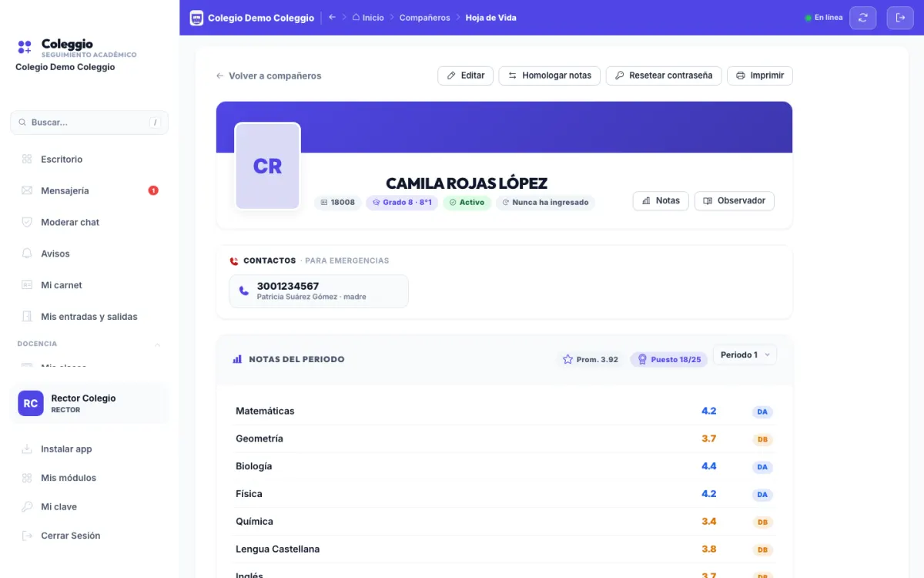Click the Mensajería envelope icon

pyautogui.click(x=27, y=190)
